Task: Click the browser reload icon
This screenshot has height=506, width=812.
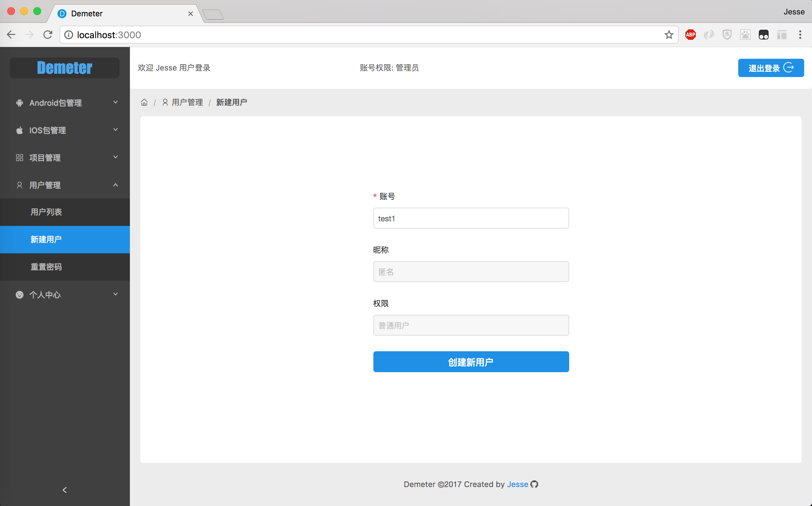Action: tap(48, 35)
